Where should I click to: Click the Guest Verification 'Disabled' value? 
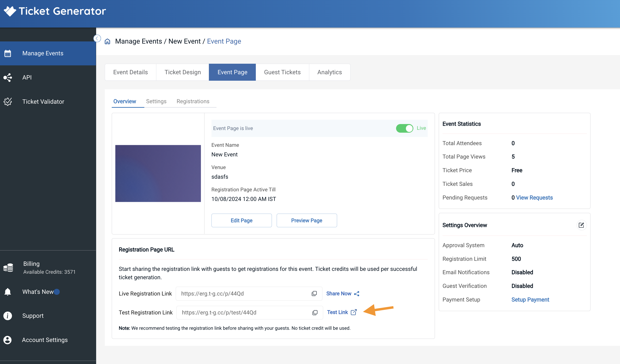(x=522, y=286)
